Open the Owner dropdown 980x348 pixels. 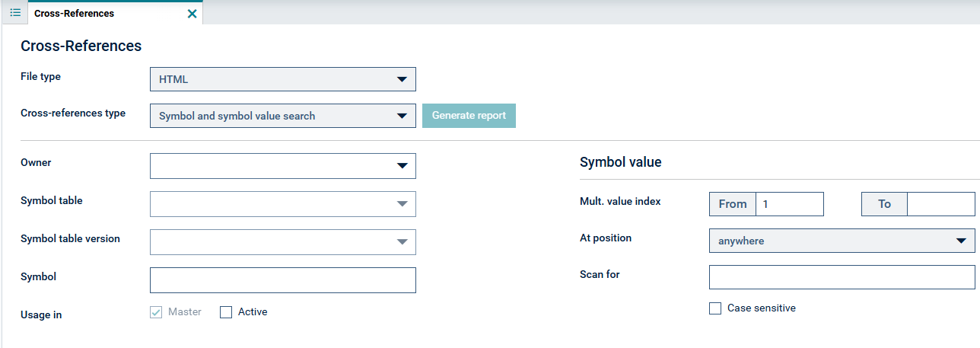[x=283, y=166]
